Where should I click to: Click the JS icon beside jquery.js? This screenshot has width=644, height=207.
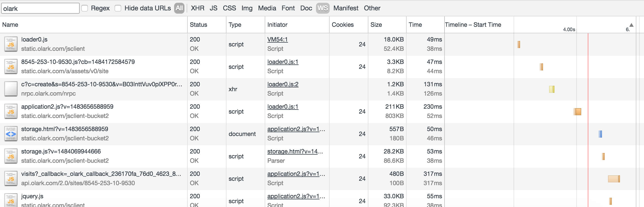click(11, 200)
